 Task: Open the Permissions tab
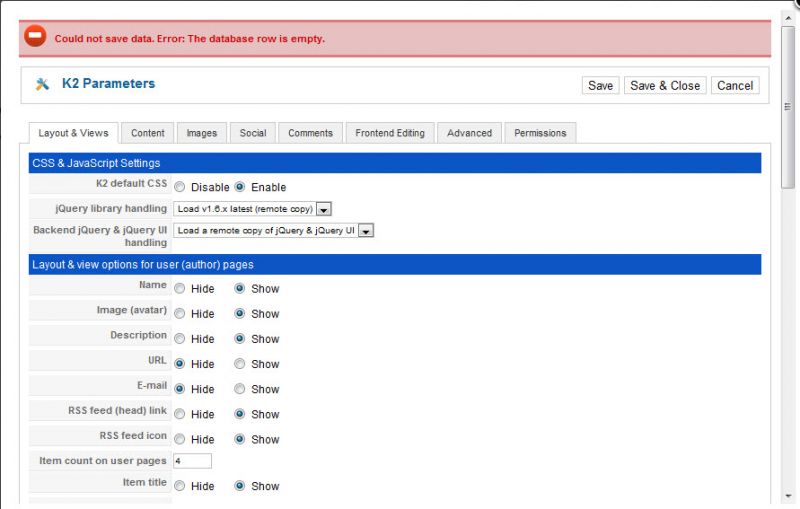pos(540,133)
